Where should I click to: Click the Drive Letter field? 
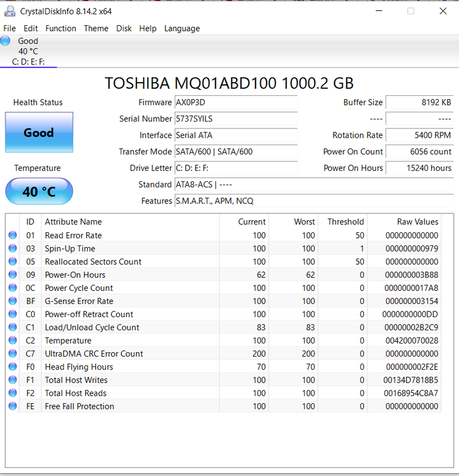[236, 168]
